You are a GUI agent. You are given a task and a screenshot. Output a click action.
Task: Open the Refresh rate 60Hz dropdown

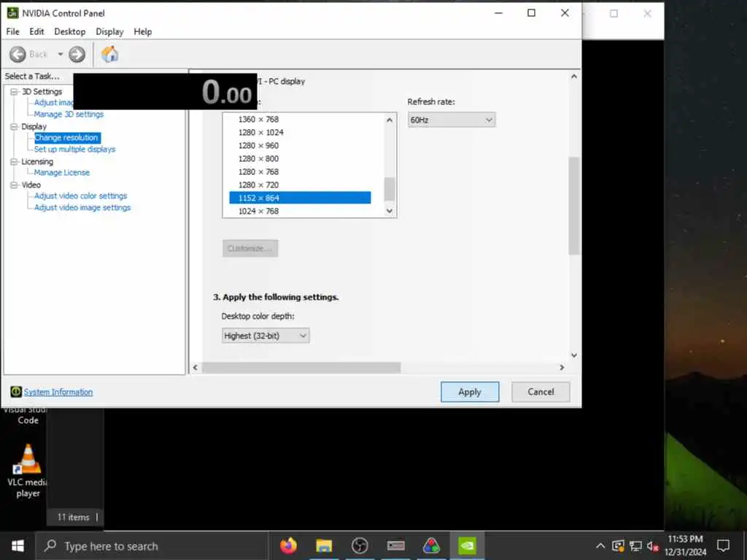pyautogui.click(x=452, y=120)
